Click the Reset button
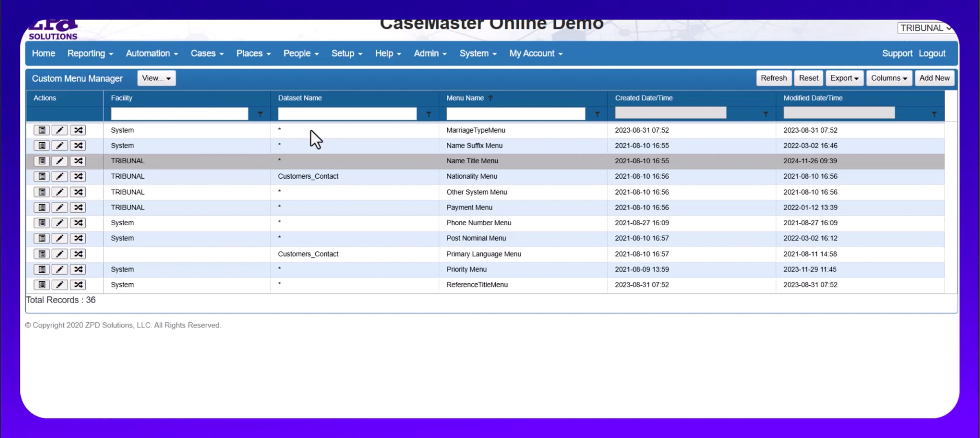 (x=808, y=78)
